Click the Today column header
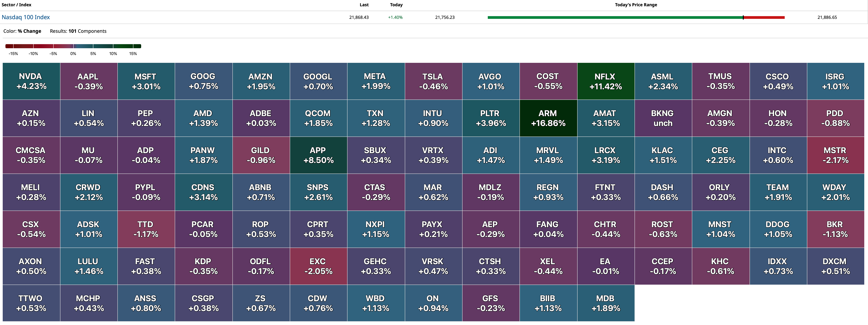The image size is (868, 325). pyautogui.click(x=396, y=5)
